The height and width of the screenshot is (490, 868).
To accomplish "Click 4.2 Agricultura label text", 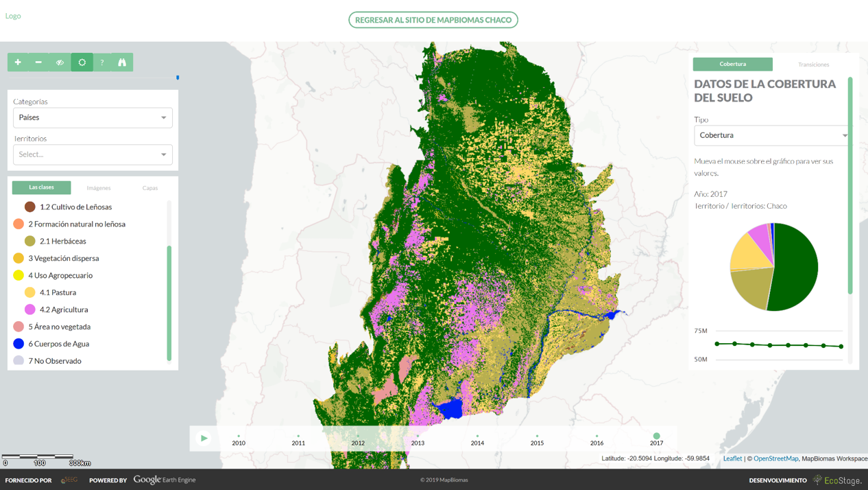I will point(64,310).
